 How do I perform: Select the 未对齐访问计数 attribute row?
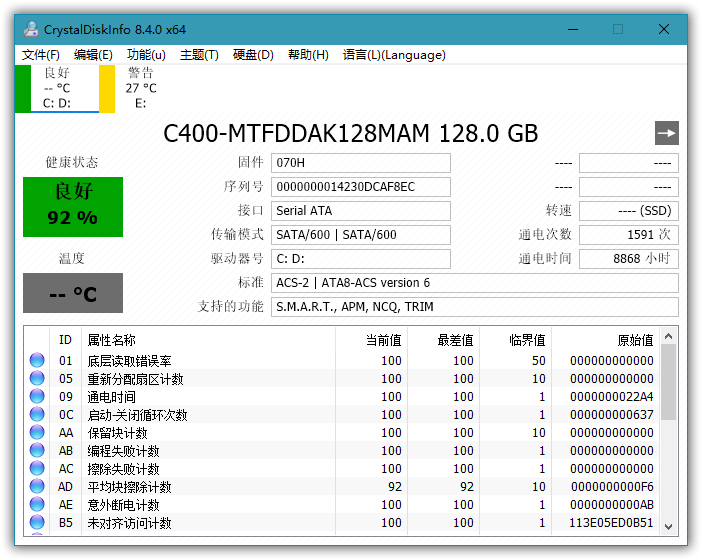[x=342, y=522]
